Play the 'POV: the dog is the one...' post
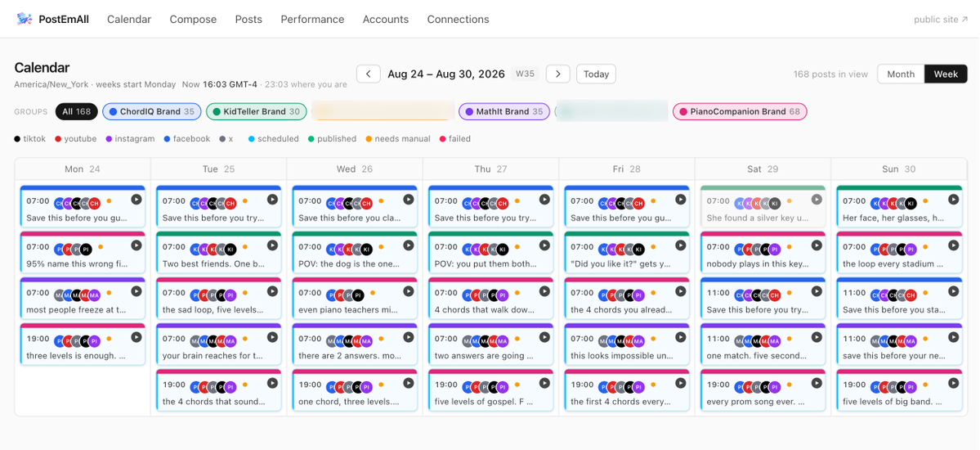Viewport: 980px width, 450px height. (408, 245)
